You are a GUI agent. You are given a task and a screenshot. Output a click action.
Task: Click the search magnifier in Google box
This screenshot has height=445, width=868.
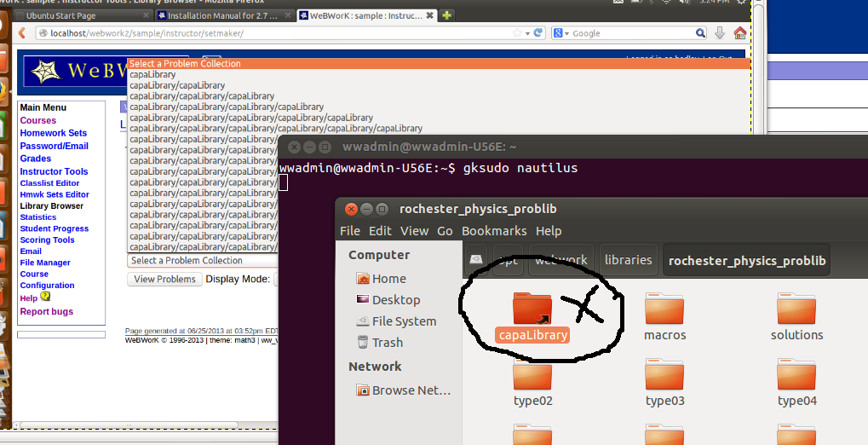coord(700,33)
